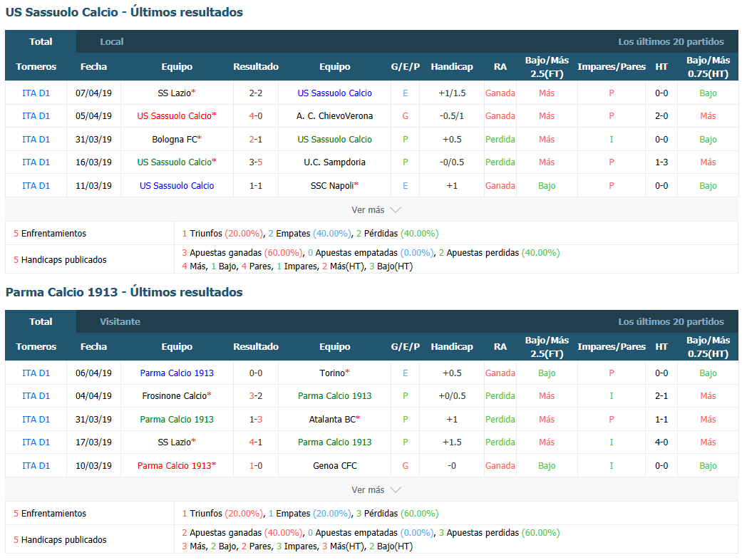The image size is (742, 560).
Task: Click the 3-5 result against Sampdoria
Action: click(256, 162)
